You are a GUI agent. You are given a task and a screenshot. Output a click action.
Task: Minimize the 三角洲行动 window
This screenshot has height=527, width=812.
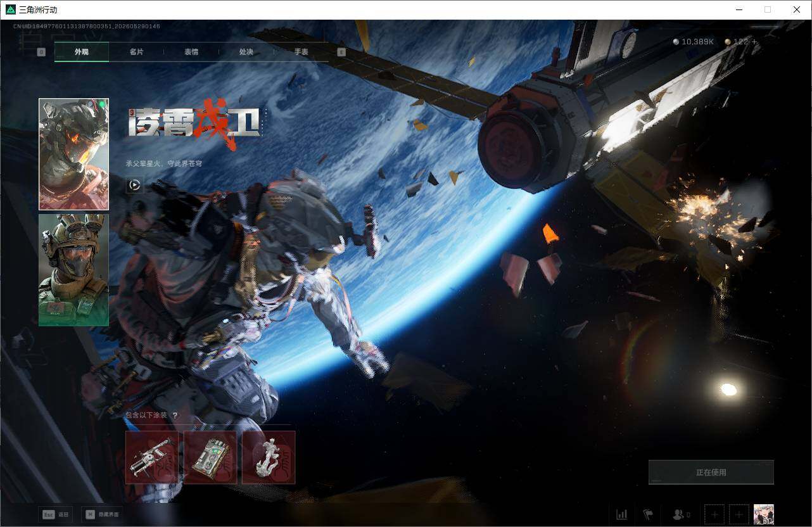[x=739, y=10]
